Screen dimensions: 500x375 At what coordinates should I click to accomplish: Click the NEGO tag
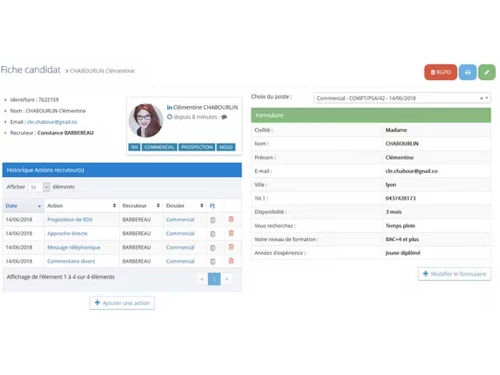click(x=226, y=147)
